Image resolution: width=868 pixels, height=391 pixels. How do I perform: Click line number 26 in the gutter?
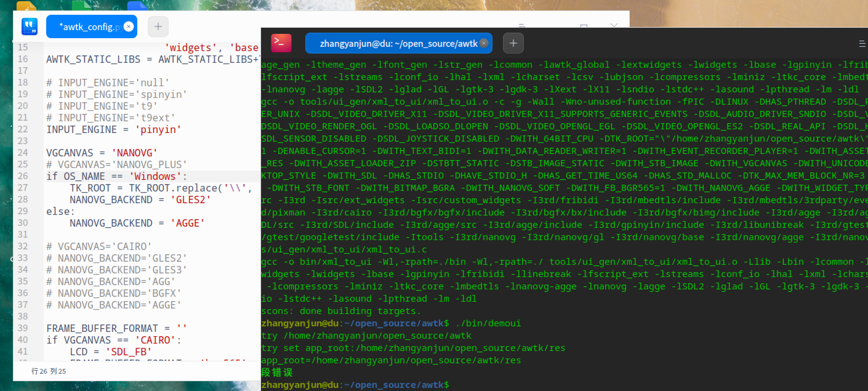(x=22, y=175)
